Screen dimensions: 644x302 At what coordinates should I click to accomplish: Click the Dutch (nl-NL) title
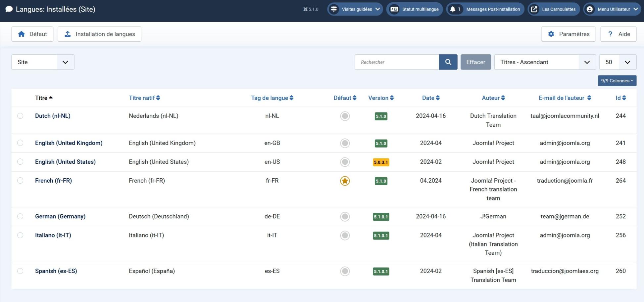pyautogui.click(x=53, y=116)
